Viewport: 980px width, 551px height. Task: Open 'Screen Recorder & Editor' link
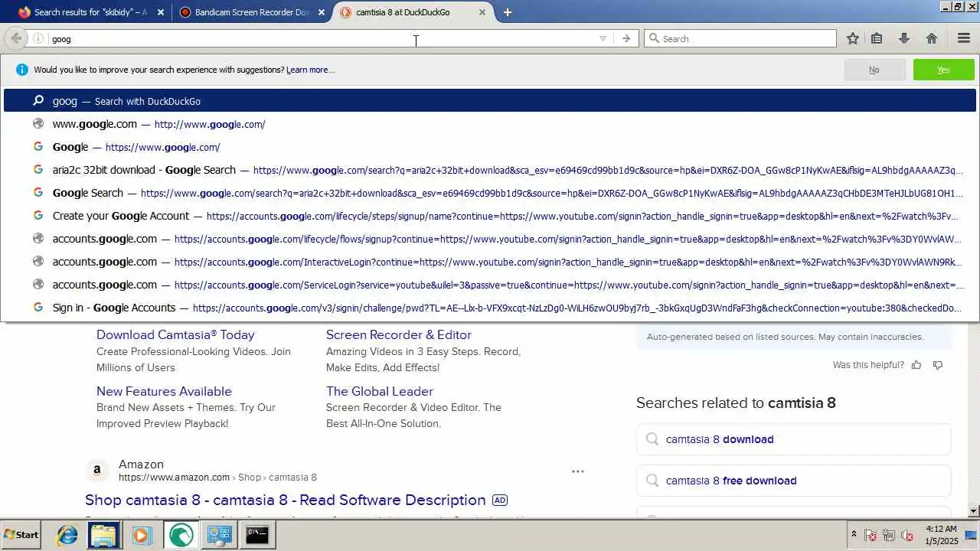[399, 334]
